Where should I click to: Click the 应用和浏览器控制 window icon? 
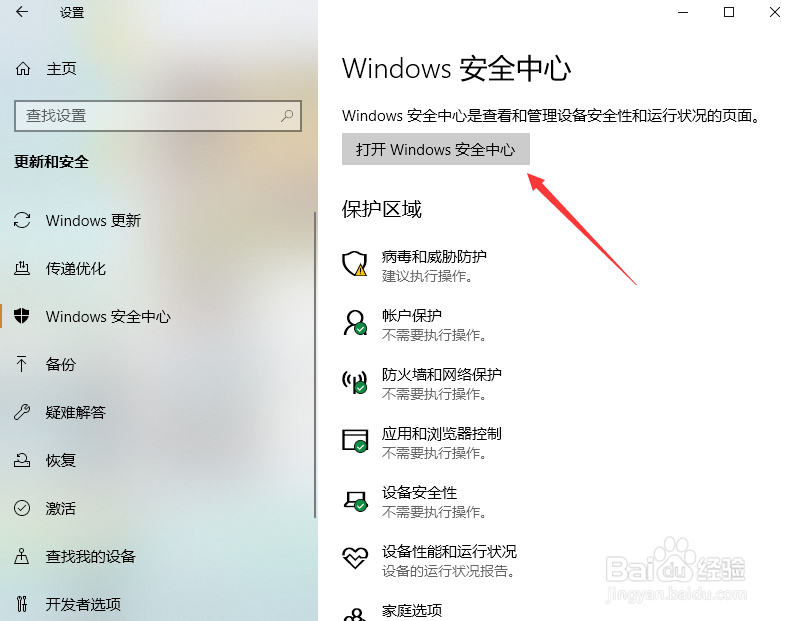click(355, 441)
